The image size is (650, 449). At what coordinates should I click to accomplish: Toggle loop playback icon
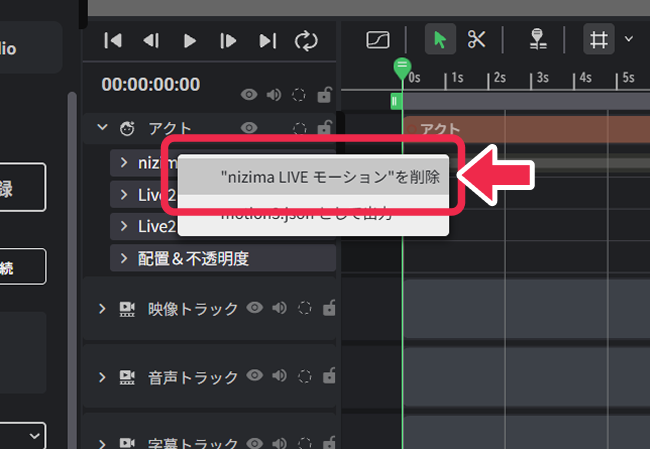coord(305,40)
